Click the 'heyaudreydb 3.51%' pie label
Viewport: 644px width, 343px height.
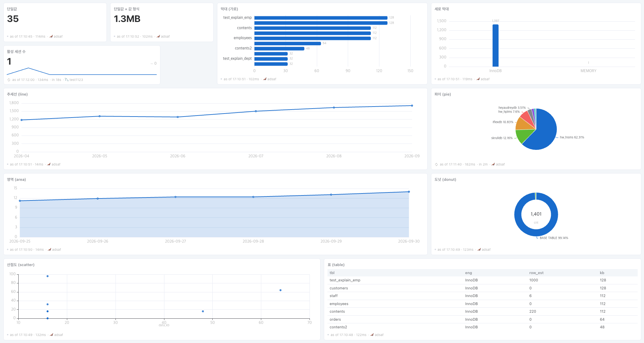point(512,108)
